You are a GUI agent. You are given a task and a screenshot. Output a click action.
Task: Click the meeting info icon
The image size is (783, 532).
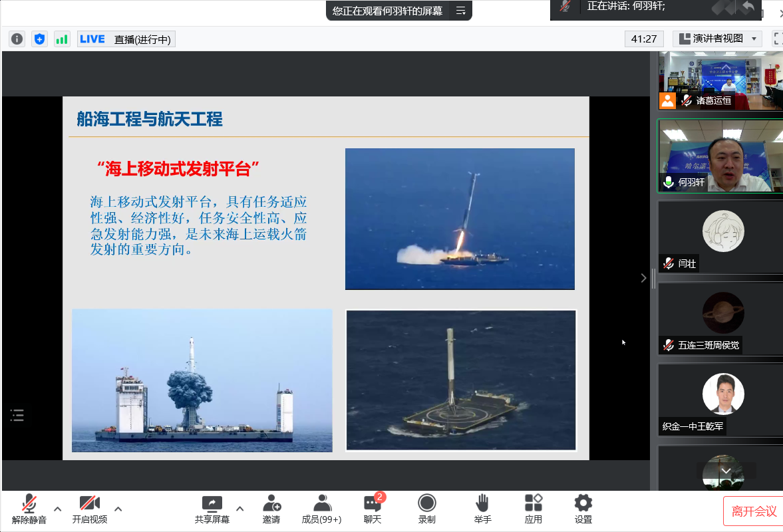coord(17,39)
